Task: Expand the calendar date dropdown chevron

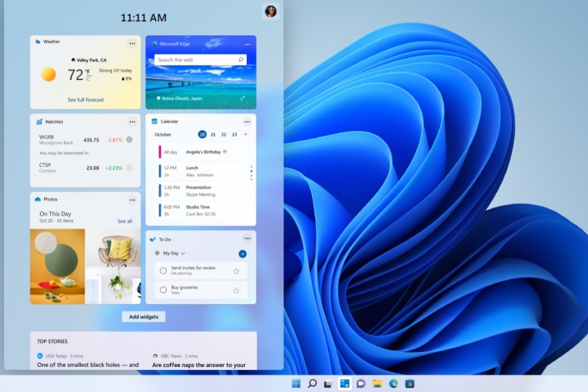Action: click(x=245, y=135)
